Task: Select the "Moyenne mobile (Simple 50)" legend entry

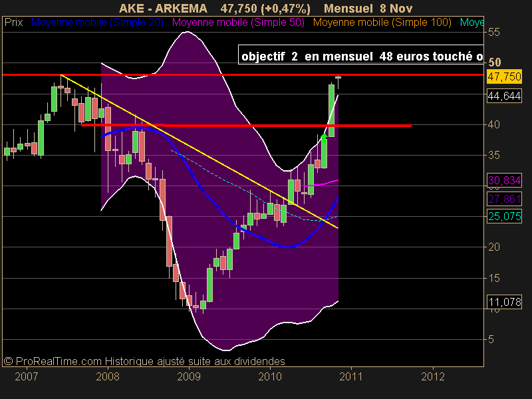Action: pos(238,23)
